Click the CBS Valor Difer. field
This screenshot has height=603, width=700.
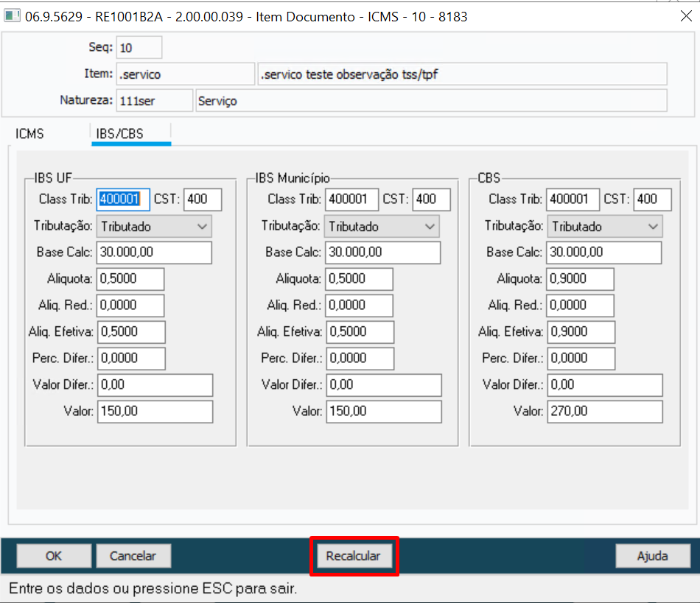point(604,385)
